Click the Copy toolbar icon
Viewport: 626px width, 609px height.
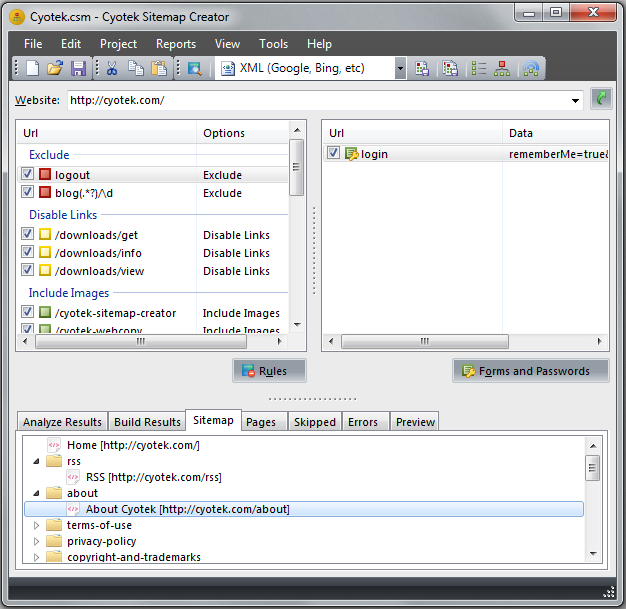pos(136,68)
